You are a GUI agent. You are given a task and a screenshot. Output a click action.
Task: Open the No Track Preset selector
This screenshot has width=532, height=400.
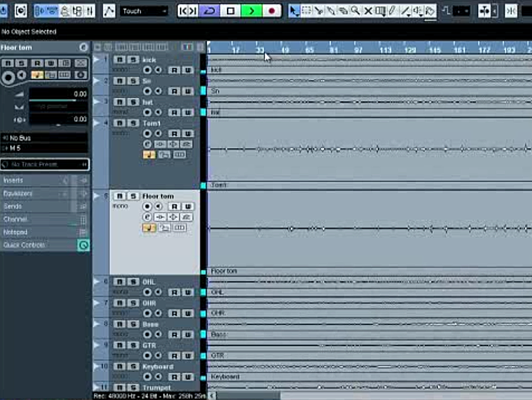(44, 165)
